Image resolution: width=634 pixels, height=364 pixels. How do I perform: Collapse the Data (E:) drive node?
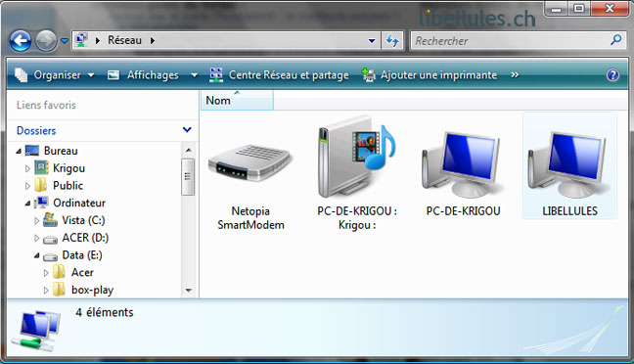tap(37, 255)
